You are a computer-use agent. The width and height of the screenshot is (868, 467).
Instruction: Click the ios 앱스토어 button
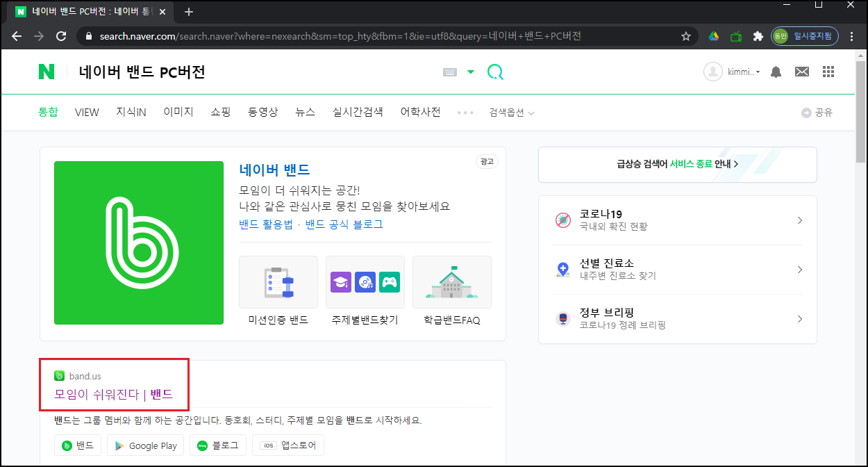[287, 445]
